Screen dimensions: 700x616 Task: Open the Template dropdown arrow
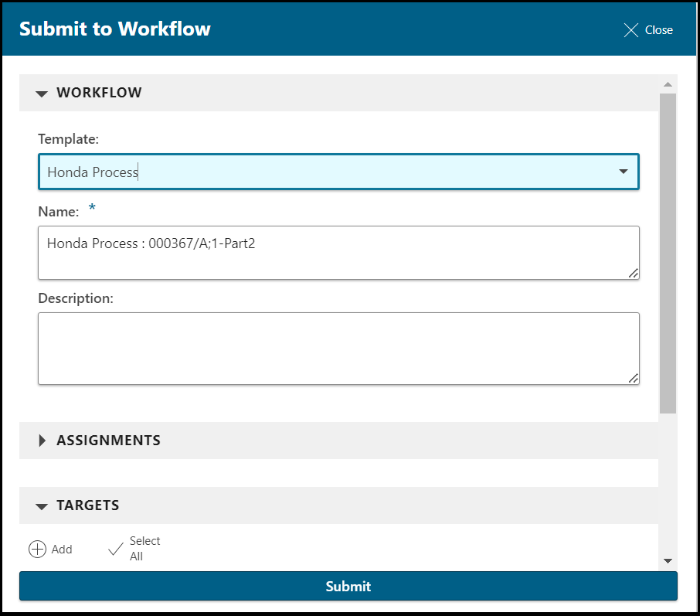(x=624, y=172)
